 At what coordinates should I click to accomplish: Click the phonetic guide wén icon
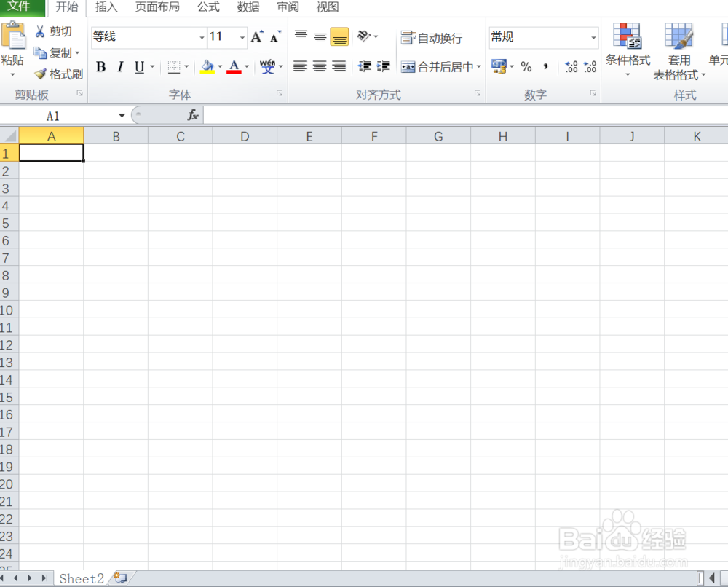tap(267, 67)
